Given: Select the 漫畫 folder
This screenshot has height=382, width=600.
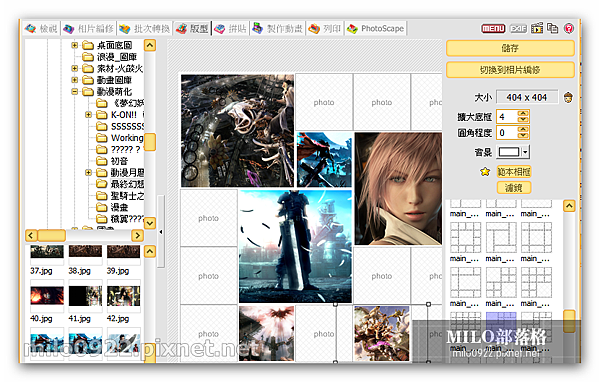Looking at the screenshot, I should coord(119,207).
